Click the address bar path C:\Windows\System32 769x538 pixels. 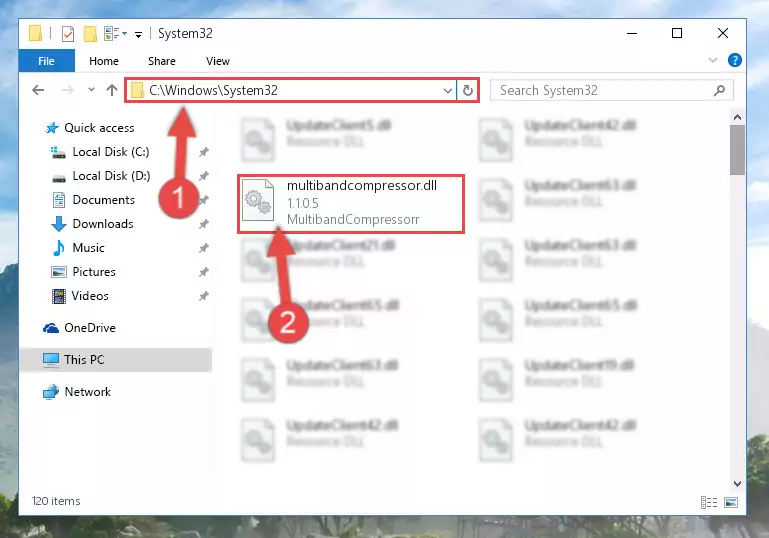point(213,90)
